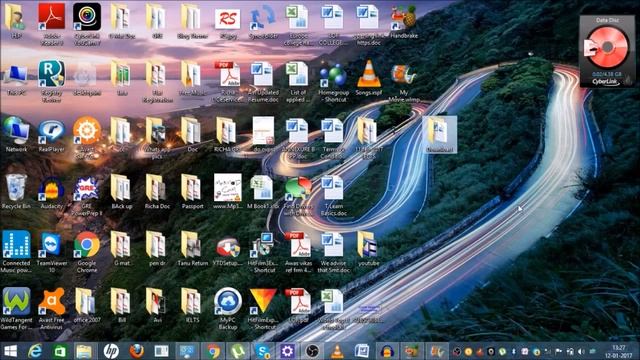The height and width of the screenshot is (360, 640).
Task: Open Skype from the taskbar
Action: (x=262, y=351)
